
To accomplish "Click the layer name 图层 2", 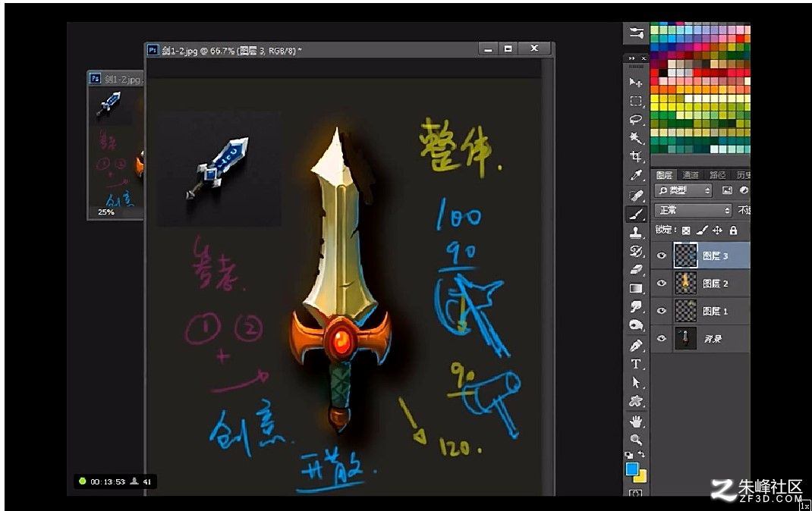I will coord(715,284).
